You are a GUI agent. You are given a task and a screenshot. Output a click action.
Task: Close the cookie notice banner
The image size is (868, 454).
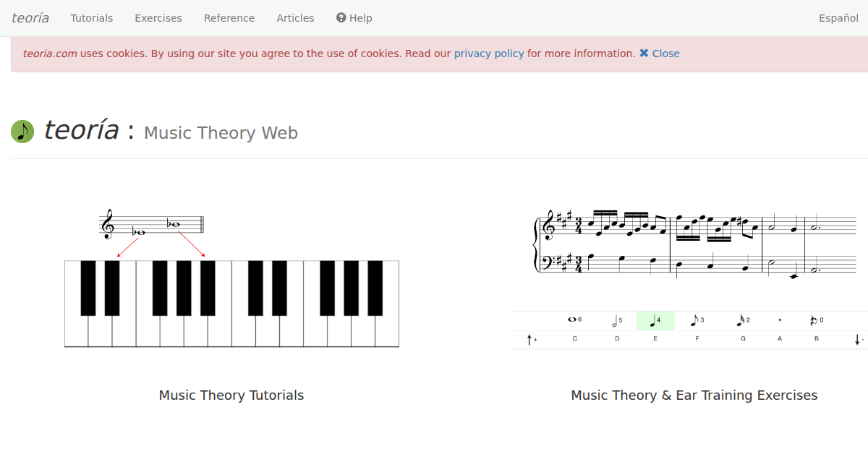pos(659,53)
